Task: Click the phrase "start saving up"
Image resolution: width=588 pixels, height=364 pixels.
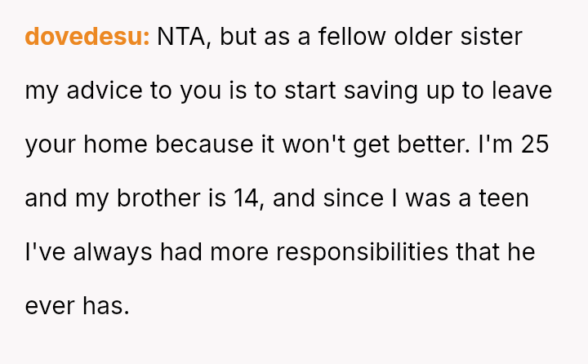Action: [362, 91]
